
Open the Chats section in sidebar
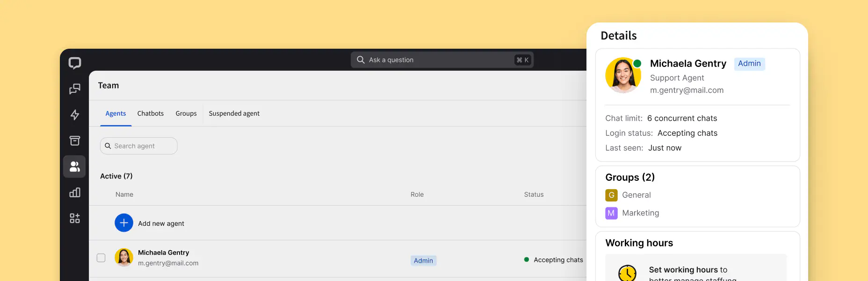click(x=75, y=89)
